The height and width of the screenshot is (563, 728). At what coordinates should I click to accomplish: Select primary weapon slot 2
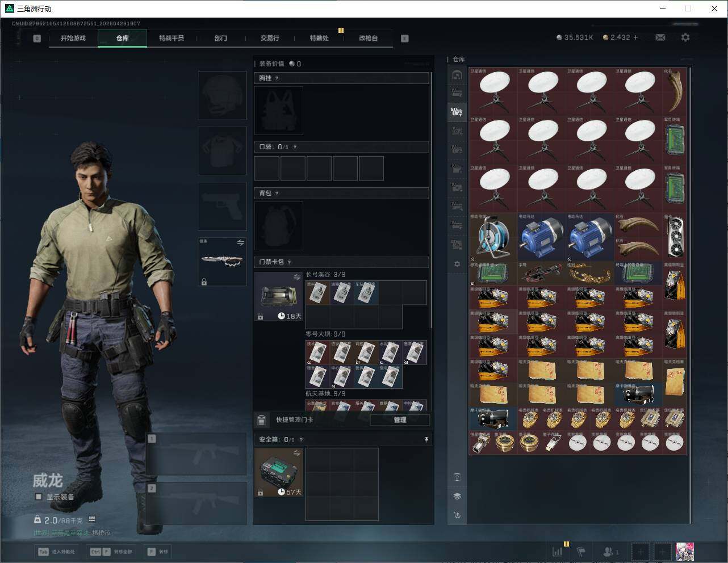[x=196, y=503]
